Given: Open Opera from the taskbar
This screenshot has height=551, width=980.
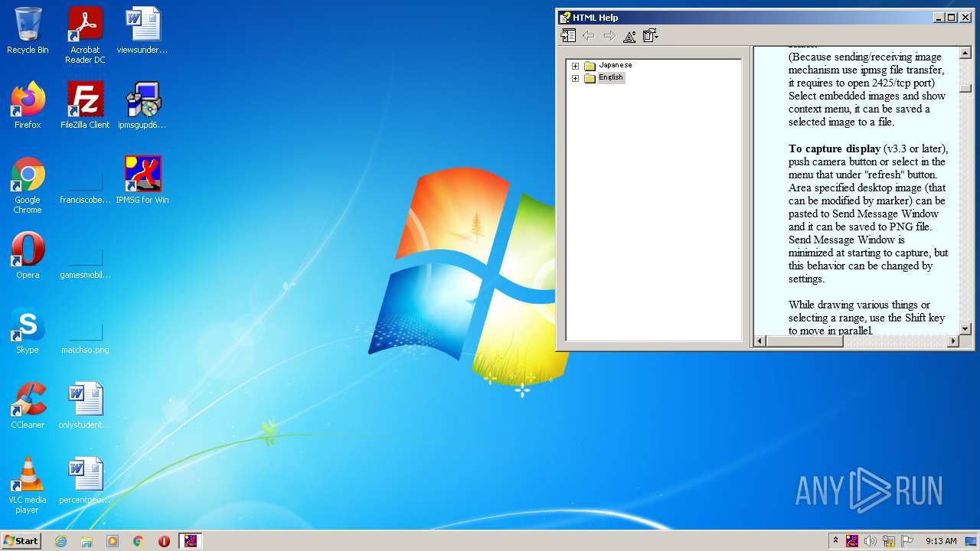Looking at the screenshot, I should (164, 541).
